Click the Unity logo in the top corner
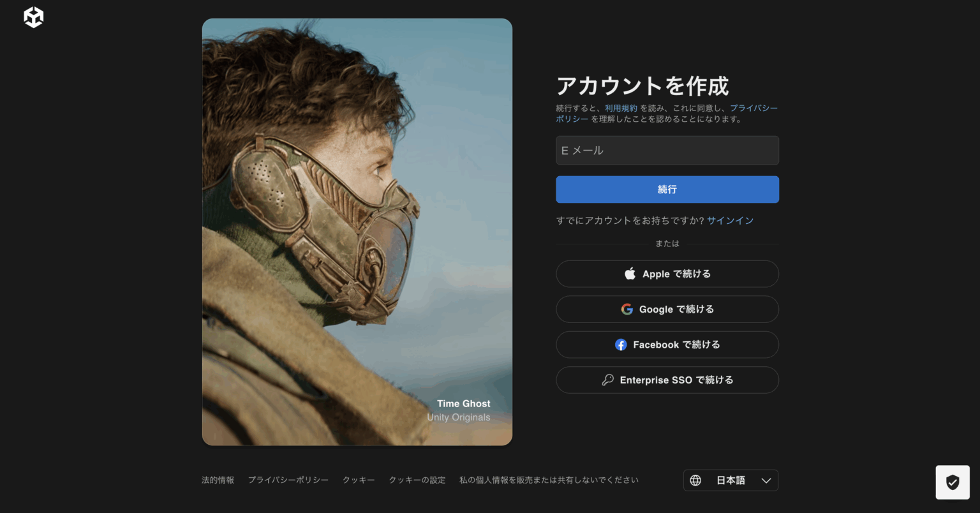 tap(33, 17)
